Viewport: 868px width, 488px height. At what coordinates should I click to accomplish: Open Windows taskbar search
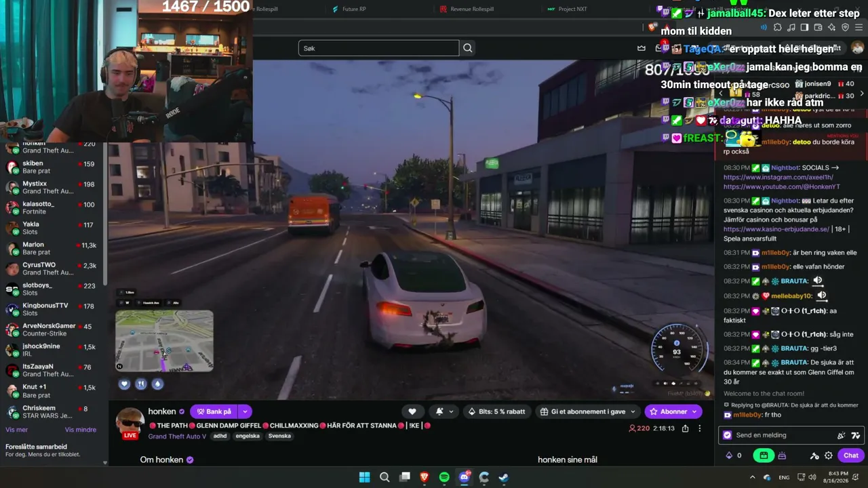point(384,477)
